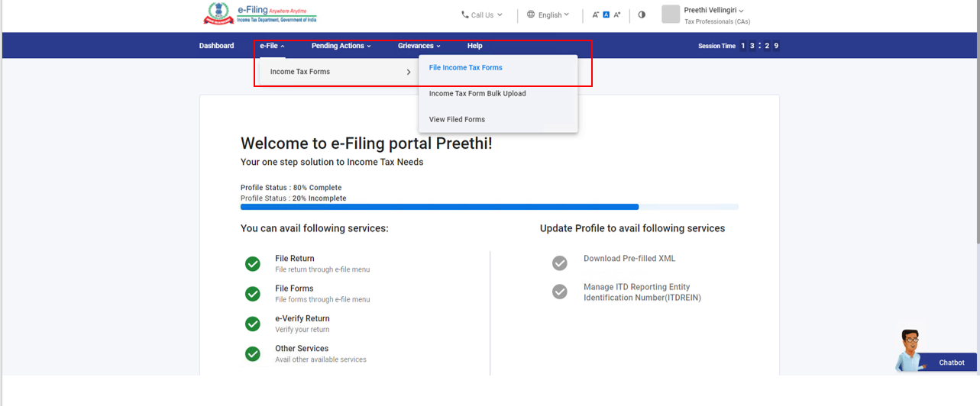Click the user profile avatar
The height and width of the screenshot is (406, 980).
(671, 14)
